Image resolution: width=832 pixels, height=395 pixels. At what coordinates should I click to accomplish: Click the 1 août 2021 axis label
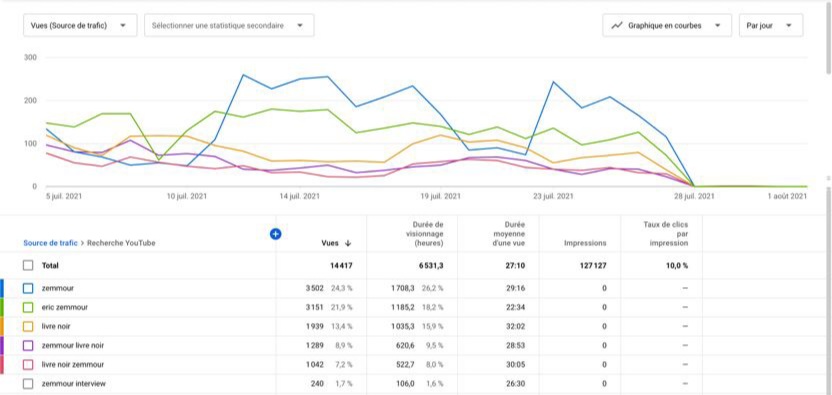[x=787, y=196]
